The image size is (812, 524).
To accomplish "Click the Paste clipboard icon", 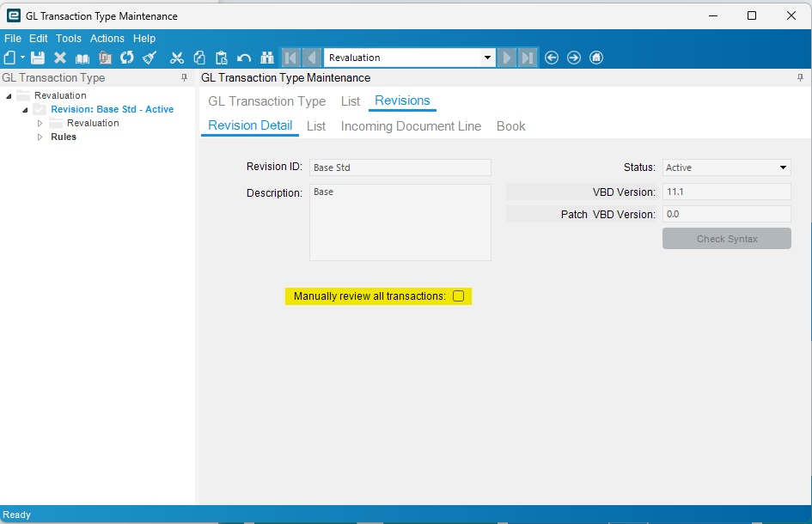I will click(x=222, y=58).
